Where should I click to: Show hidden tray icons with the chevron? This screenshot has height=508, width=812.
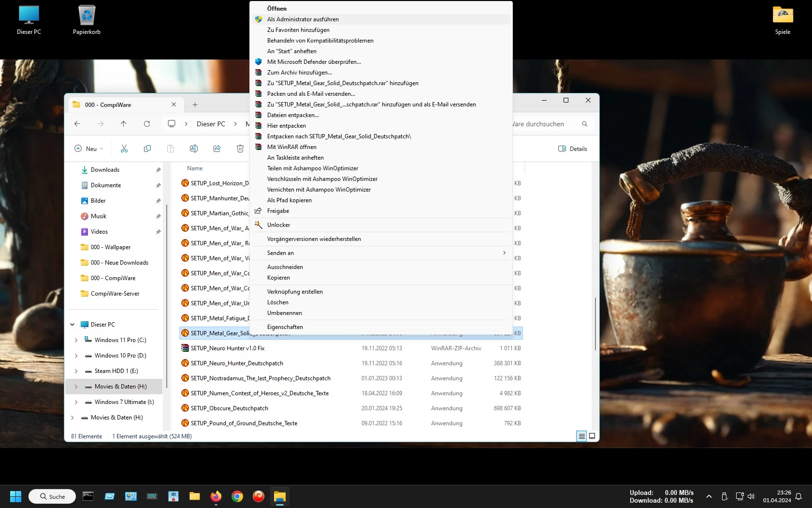point(709,496)
